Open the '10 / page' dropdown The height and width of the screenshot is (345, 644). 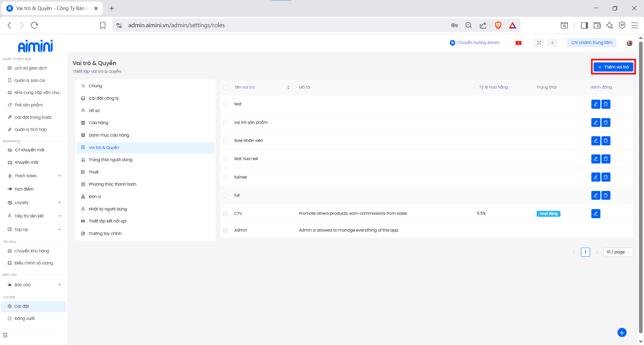(618, 252)
